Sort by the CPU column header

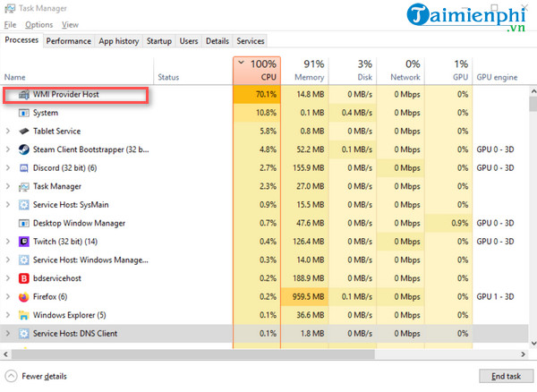(257, 71)
